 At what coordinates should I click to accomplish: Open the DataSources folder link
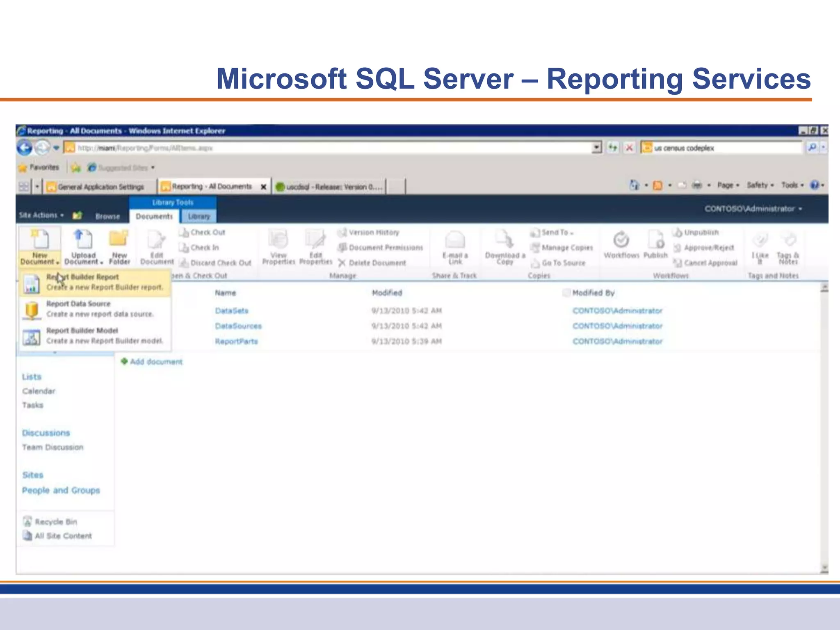tap(238, 326)
